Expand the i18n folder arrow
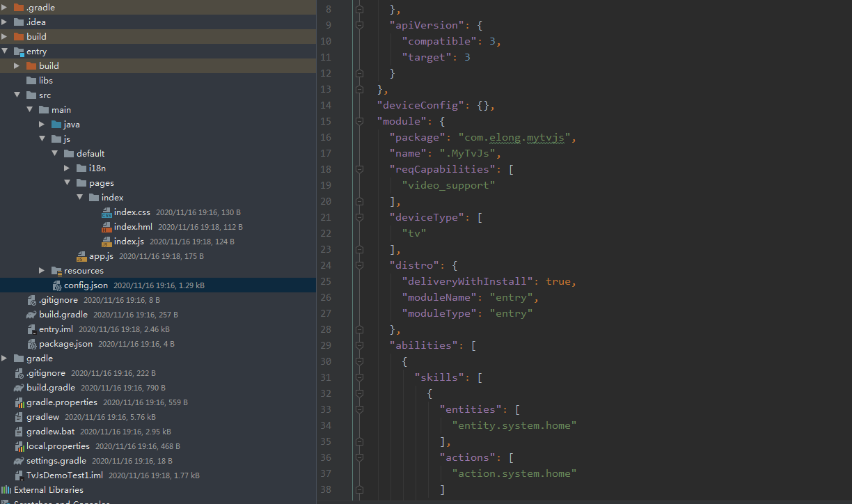Screen dimensions: 852x504 pyautogui.click(x=68, y=168)
